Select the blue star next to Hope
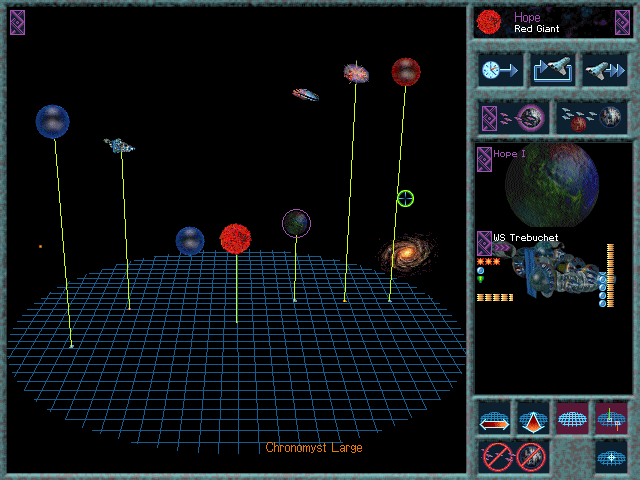640x480 pixels. click(x=190, y=241)
